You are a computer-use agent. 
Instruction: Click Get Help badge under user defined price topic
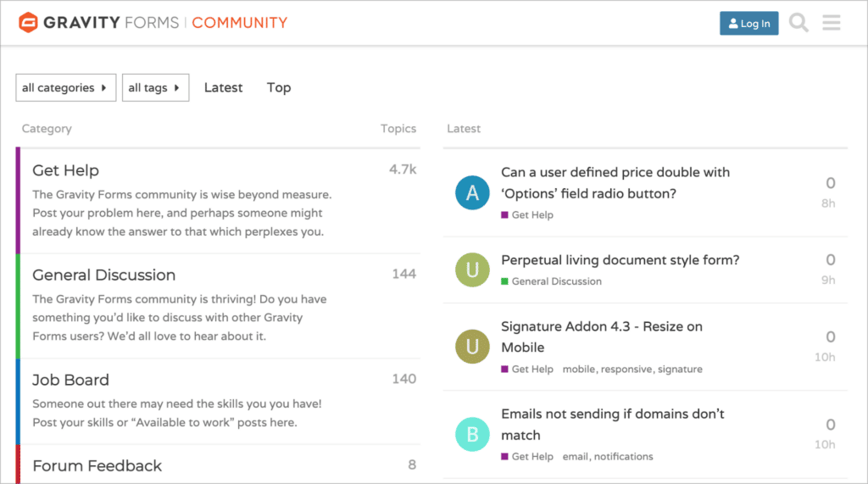click(527, 214)
